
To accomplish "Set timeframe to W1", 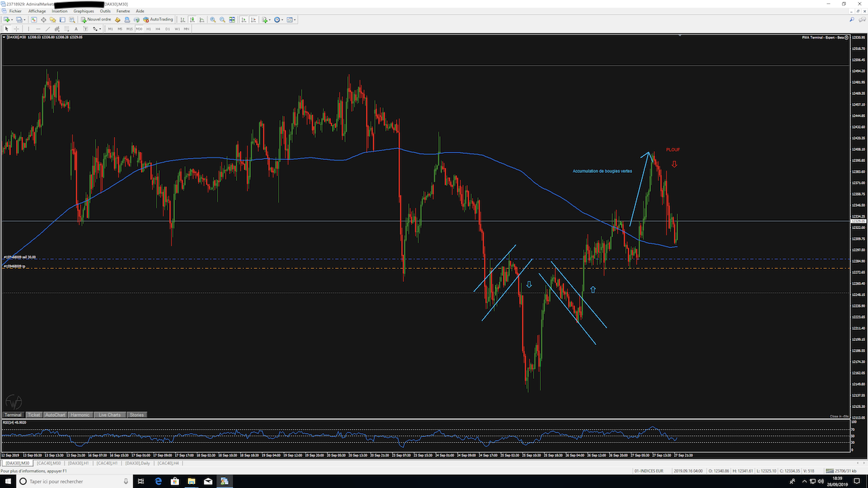I will tap(177, 29).
